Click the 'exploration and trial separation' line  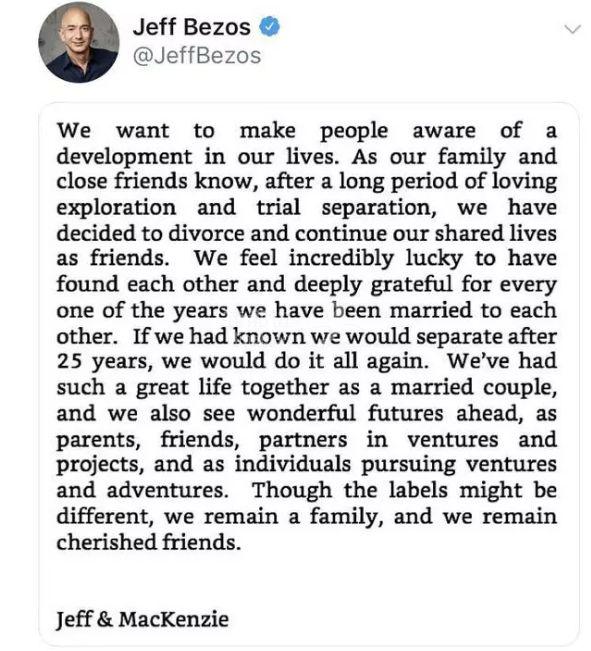[x=307, y=208]
